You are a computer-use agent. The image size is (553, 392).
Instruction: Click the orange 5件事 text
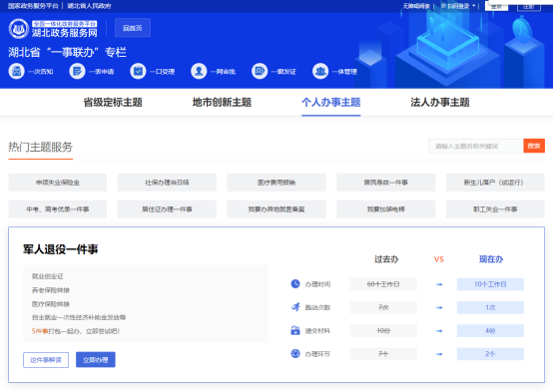click(40, 331)
